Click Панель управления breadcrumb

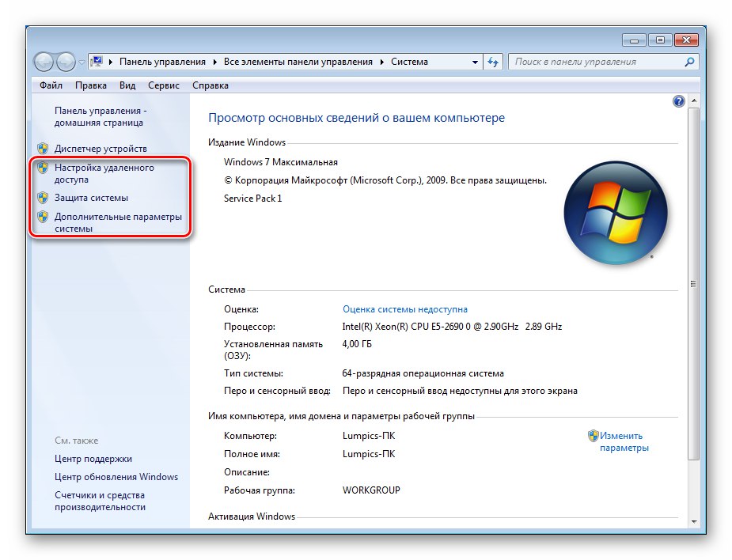click(162, 62)
